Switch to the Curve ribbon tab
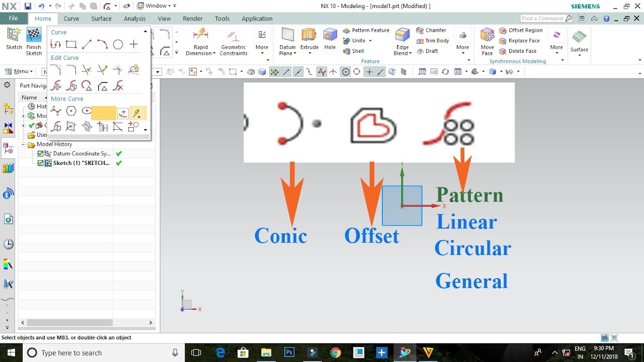The height and width of the screenshot is (362, 644). [71, 19]
